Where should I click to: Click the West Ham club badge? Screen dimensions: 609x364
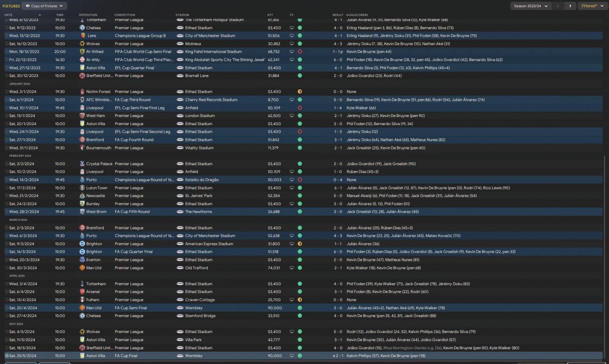tap(82, 116)
